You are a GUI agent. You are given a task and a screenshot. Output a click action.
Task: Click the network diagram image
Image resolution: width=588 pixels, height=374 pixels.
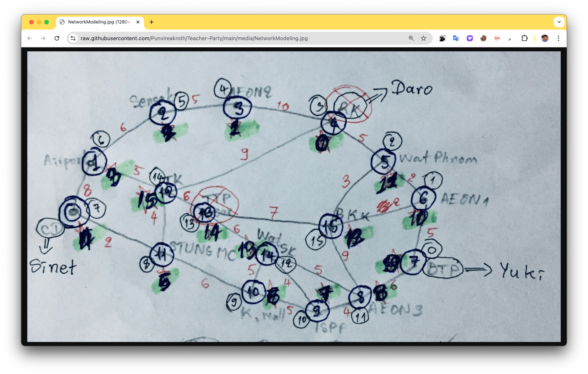point(294,196)
